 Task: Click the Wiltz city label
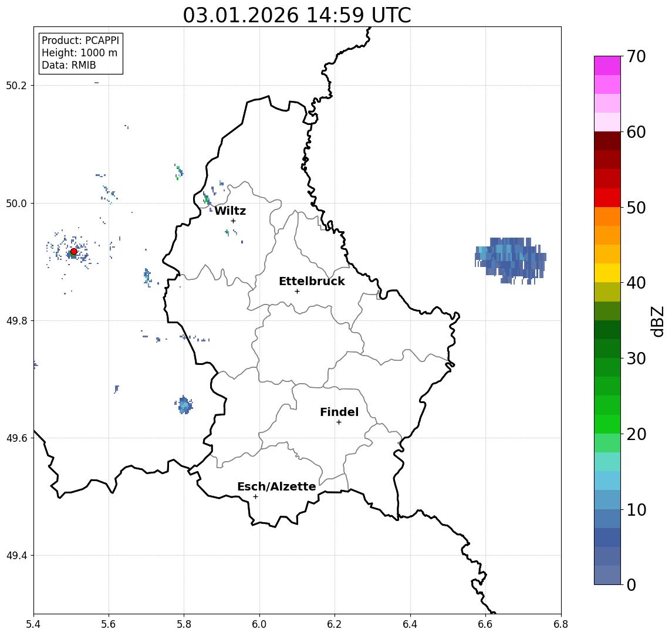click(x=230, y=211)
